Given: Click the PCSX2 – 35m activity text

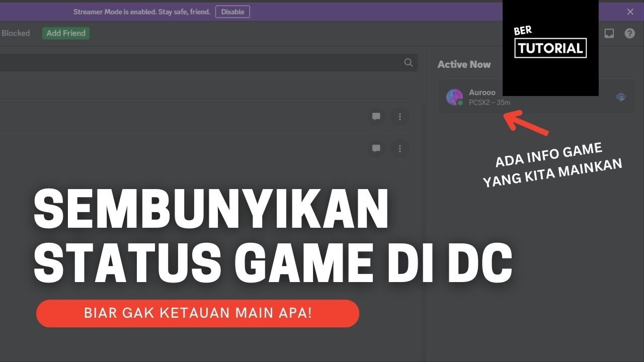Looking at the screenshot, I should (x=490, y=103).
